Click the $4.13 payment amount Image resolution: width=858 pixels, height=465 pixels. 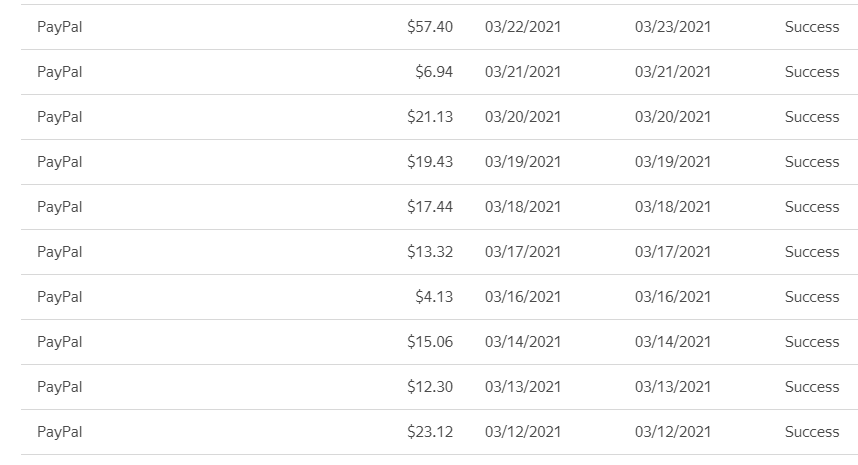click(x=434, y=297)
